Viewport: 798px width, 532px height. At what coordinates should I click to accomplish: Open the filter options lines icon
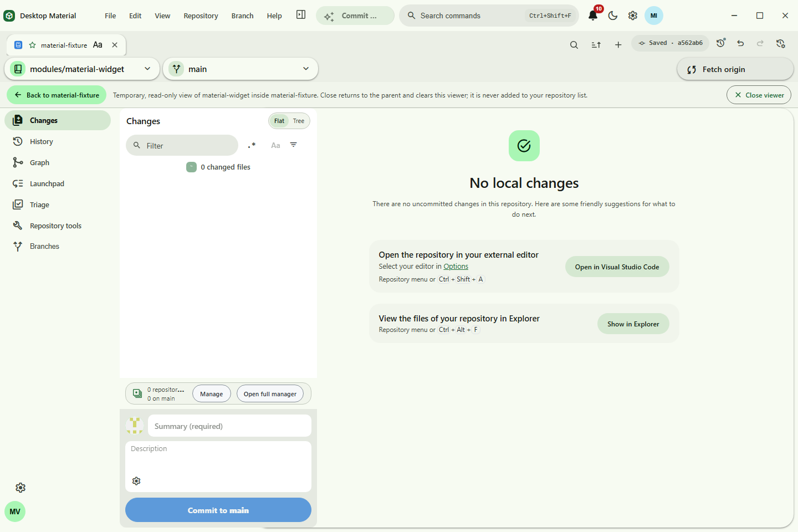[294, 145]
